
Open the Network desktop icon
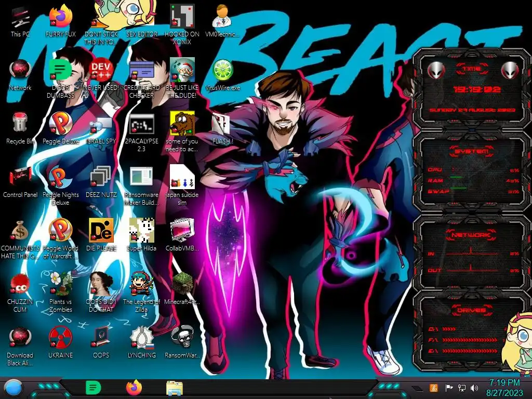click(x=20, y=75)
